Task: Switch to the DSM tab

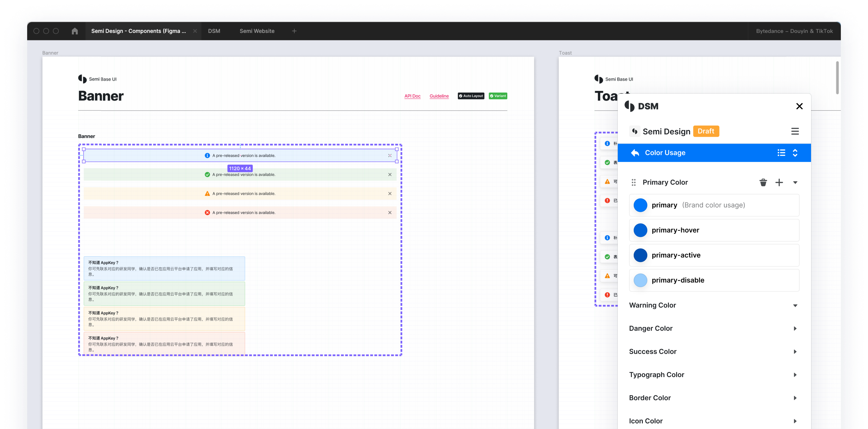Action: coord(214,31)
